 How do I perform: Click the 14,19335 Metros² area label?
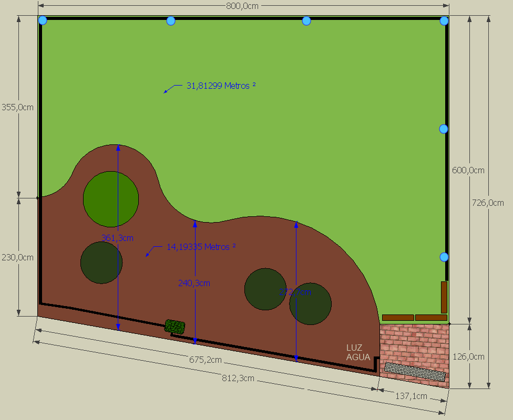click(x=201, y=247)
